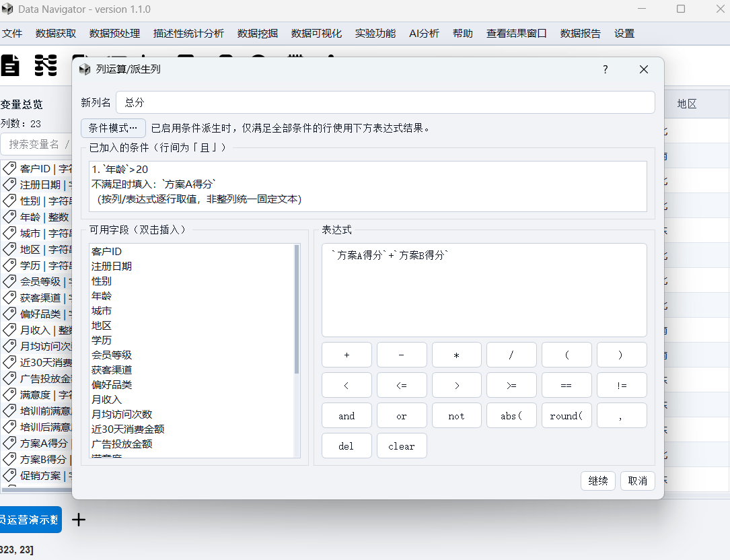Screen dimensions: 730x560
Task: Click the tag icon beside 年龄 variable
Action: coord(9,217)
